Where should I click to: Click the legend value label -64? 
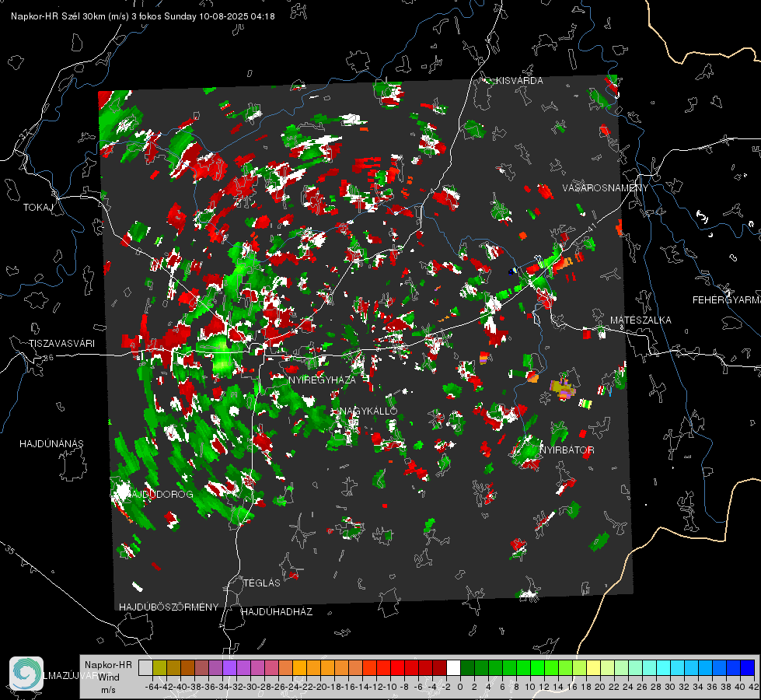click(x=152, y=687)
